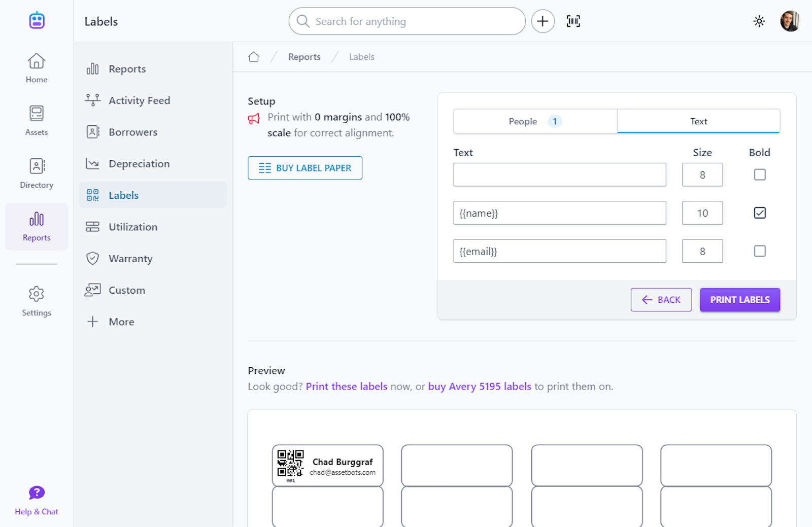Viewport: 812px width, 527px height.
Task: Open Directory in the left rail
Action: click(37, 173)
